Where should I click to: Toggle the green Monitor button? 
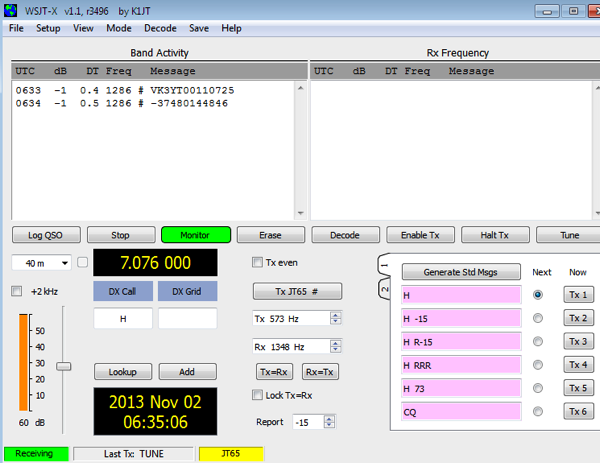coord(196,235)
